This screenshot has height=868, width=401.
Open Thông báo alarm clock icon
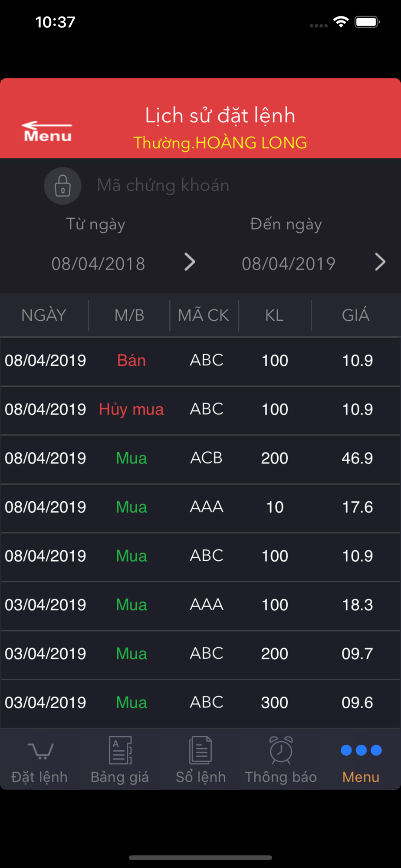pyautogui.click(x=281, y=750)
